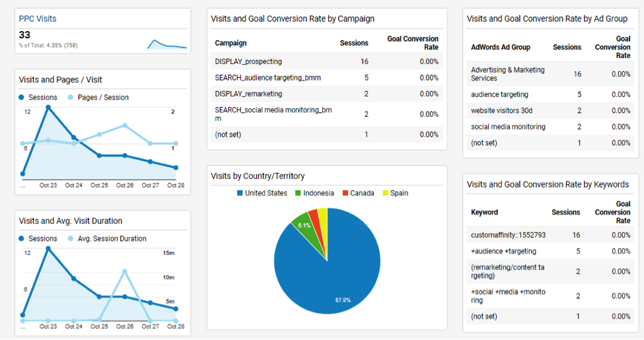Click the Canada red legend swatch
The height and width of the screenshot is (340, 644).
(x=345, y=193)
